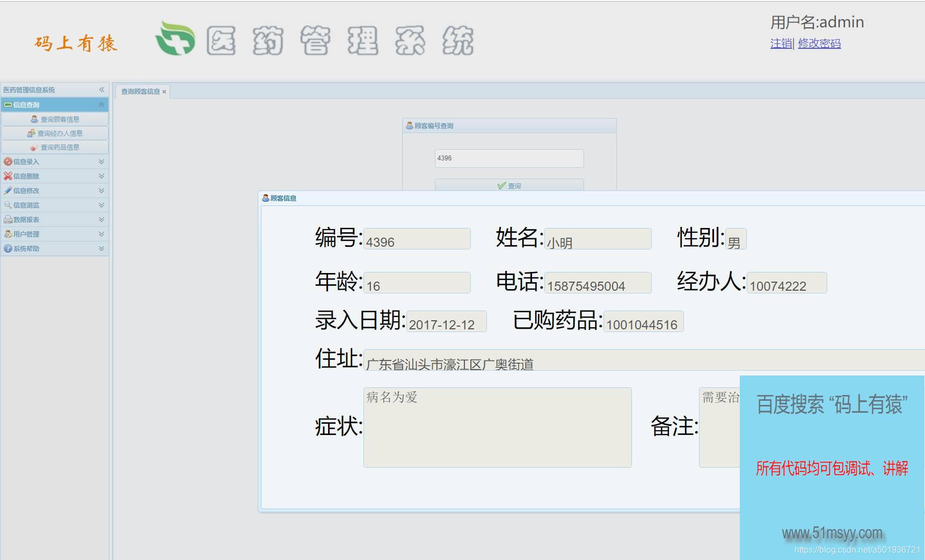Click the question-mark icon for 系统帮助
The height and width of the screenshot is (560, 925).
click(x=8, y=248)
